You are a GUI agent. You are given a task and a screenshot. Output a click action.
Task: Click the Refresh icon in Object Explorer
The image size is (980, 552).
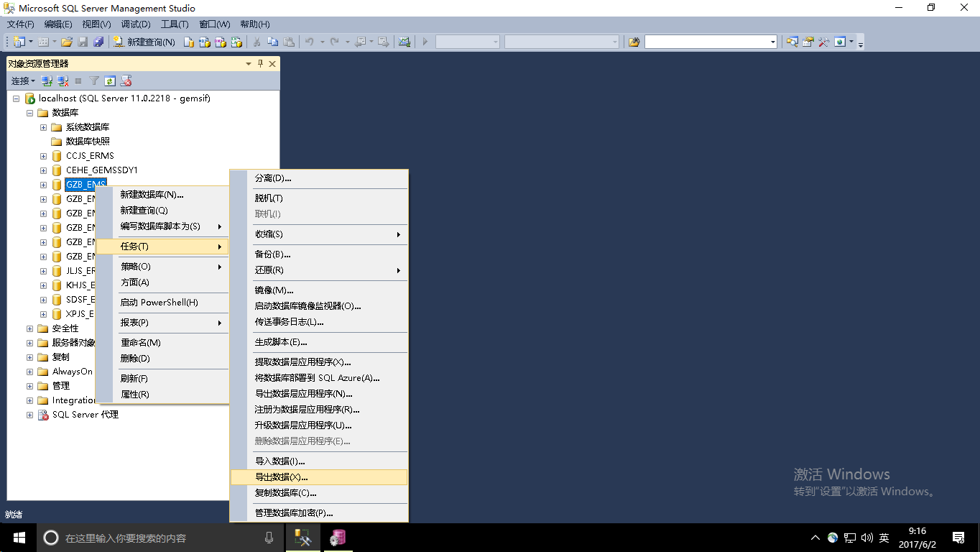110,81
